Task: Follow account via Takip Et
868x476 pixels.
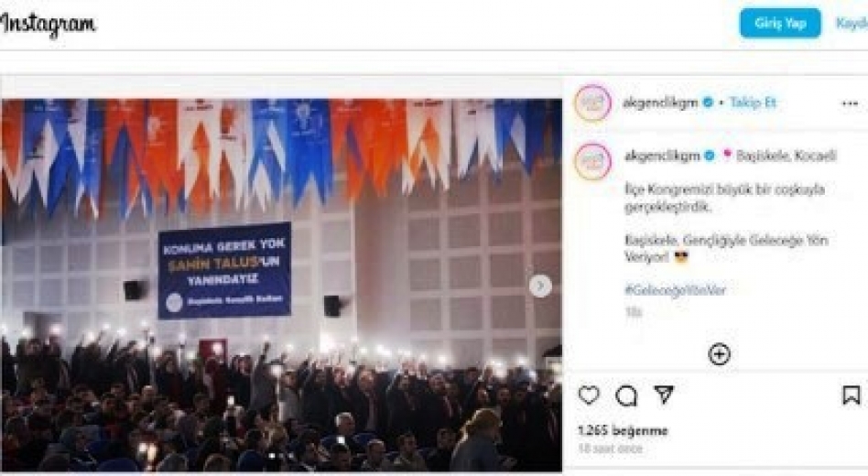Action: [x=753, y=103]
